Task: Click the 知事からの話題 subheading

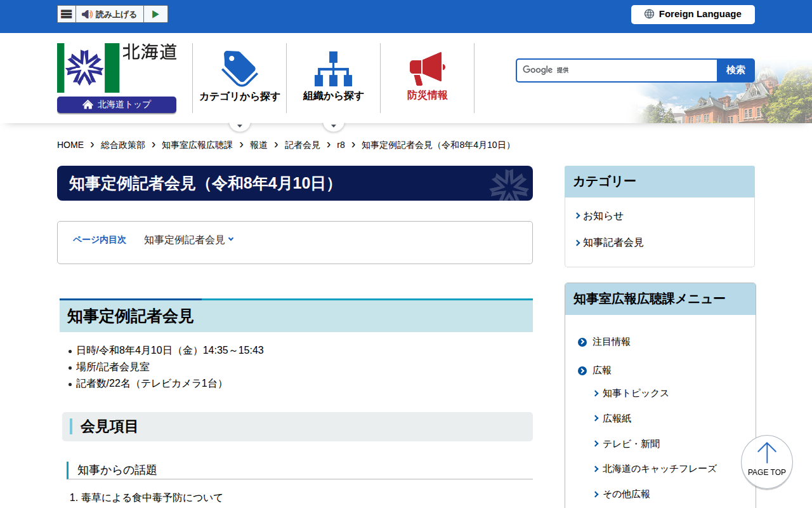Action: point(117,470)
